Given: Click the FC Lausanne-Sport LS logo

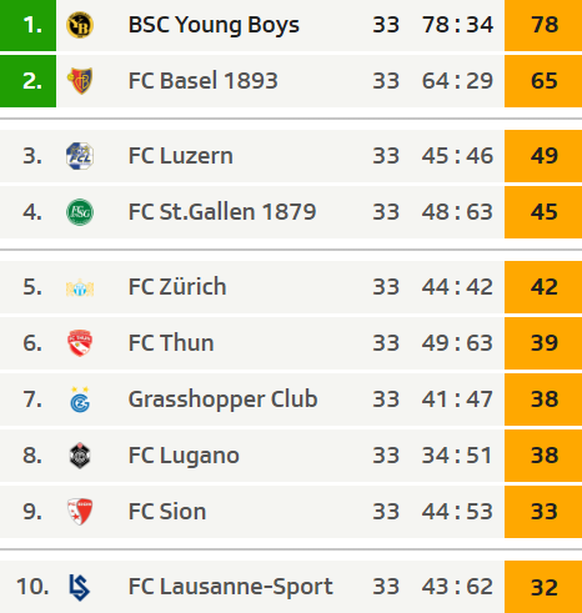Looking at the screenshot, I should click(x=80, y=587).
